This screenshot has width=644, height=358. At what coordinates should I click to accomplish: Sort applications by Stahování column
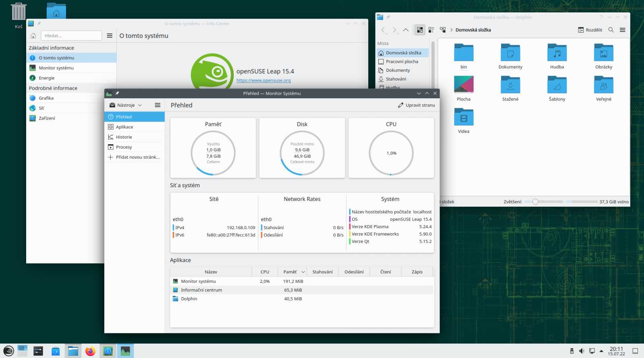pyautogui.click(x=322, y=272)
